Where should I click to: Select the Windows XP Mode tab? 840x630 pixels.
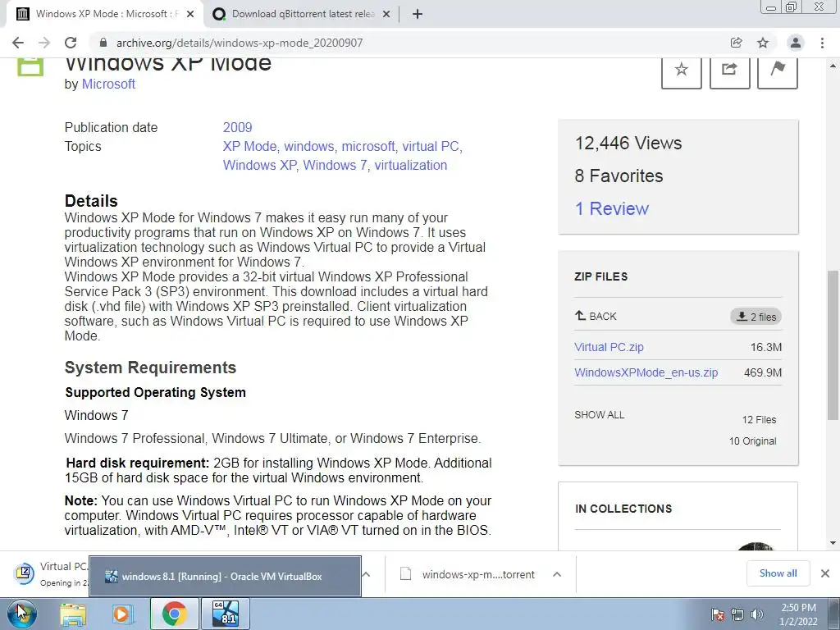pos(104,15)
